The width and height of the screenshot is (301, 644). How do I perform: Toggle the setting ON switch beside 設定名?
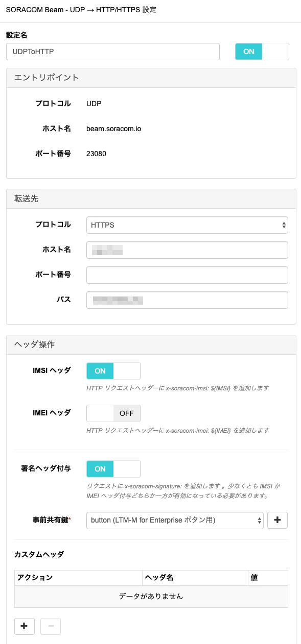(262, 52)
